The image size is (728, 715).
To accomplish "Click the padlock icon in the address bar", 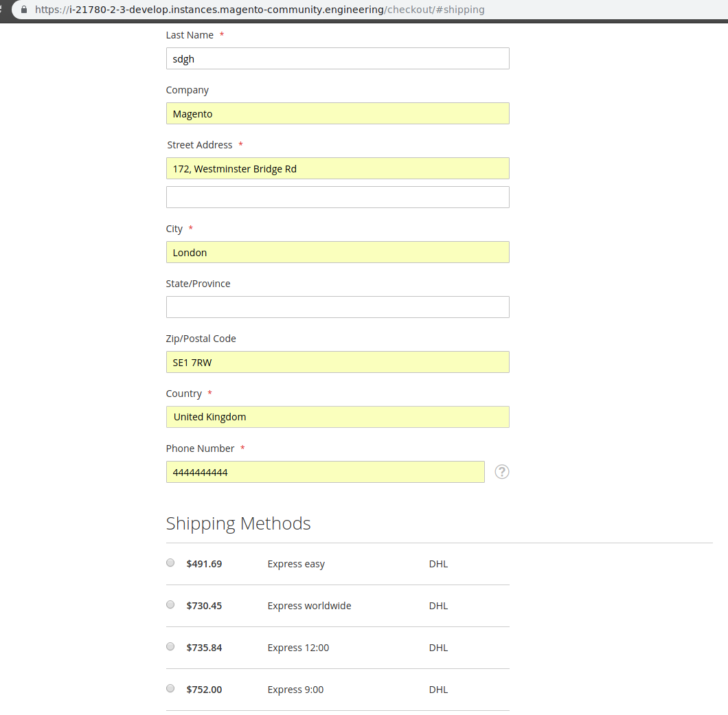I will [x=23, y=10].
